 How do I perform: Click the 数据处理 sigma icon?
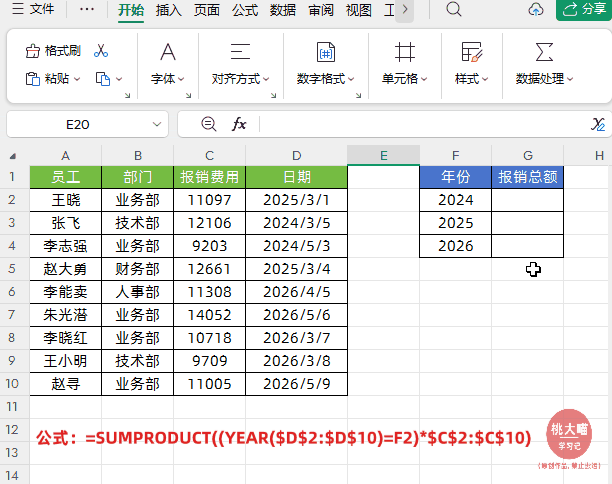click(x=544, y=52)
